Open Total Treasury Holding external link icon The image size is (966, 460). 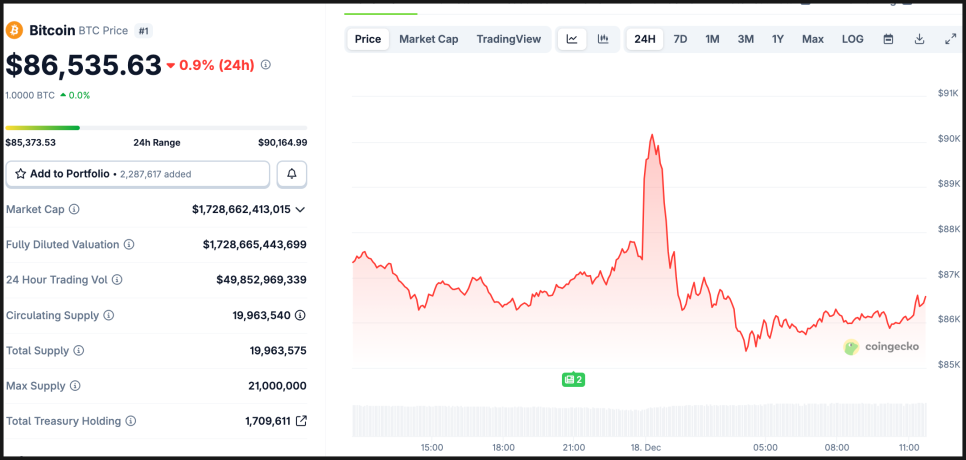(x=301, y=421)
